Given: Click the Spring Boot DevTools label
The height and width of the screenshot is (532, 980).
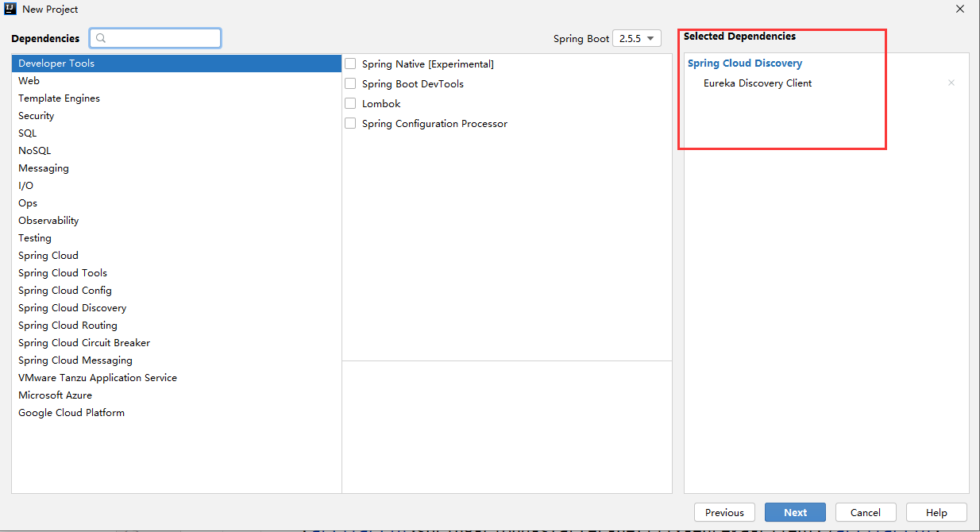Looking at the screenshot, I should pos(413,84).
